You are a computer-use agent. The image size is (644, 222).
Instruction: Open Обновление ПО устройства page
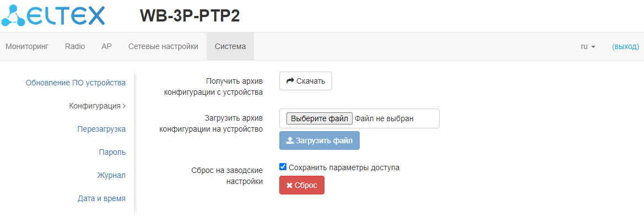pyautogui.click(x=75, y=83)
